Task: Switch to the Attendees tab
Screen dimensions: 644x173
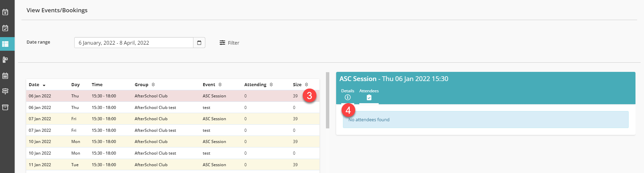Action: (369, 94)
